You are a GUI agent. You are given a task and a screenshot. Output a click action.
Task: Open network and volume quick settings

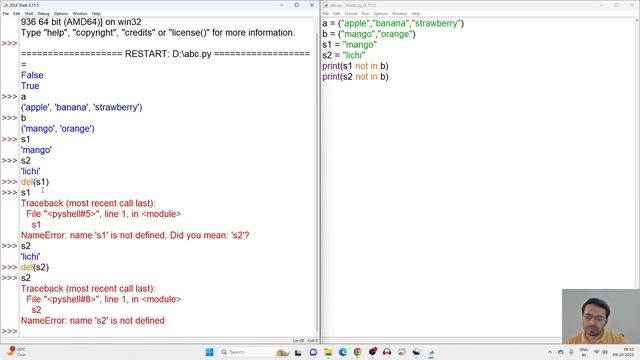pyautogui.click(x=600, y=352)
